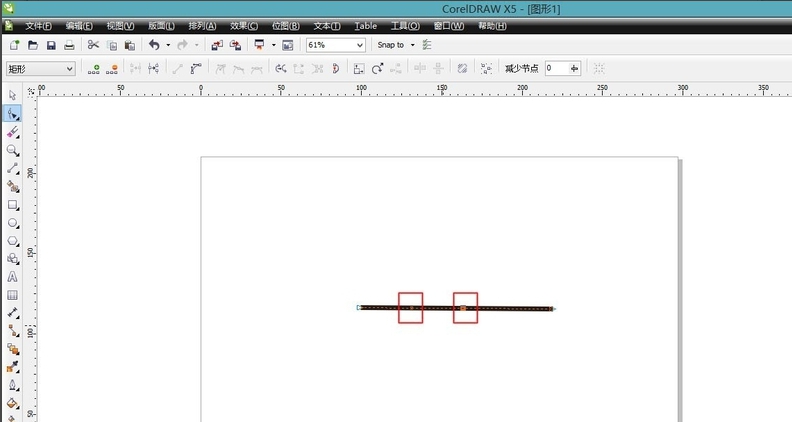Click the Close curve button
This screenshot has height=422, width=792.
(335, 69)
